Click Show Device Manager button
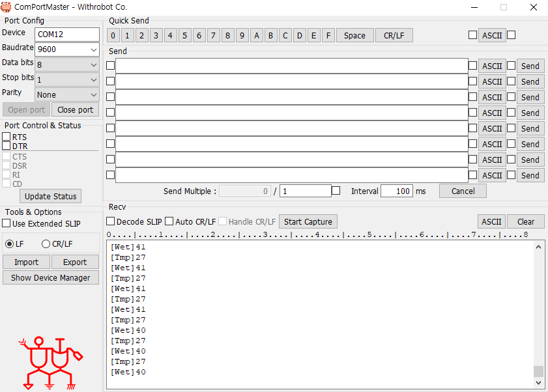Screen dimensions: 548x392 51,278
